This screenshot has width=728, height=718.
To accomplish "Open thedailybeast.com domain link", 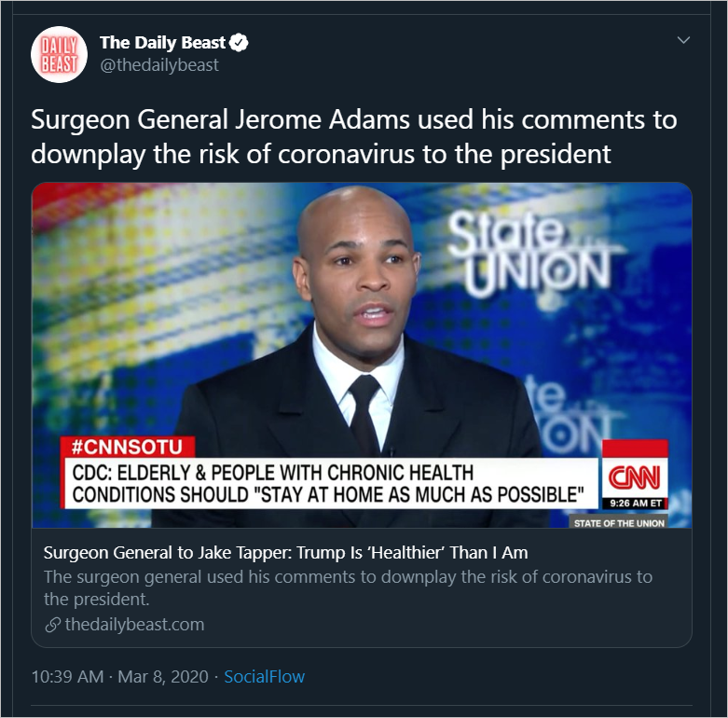I will tap(134, 625).
